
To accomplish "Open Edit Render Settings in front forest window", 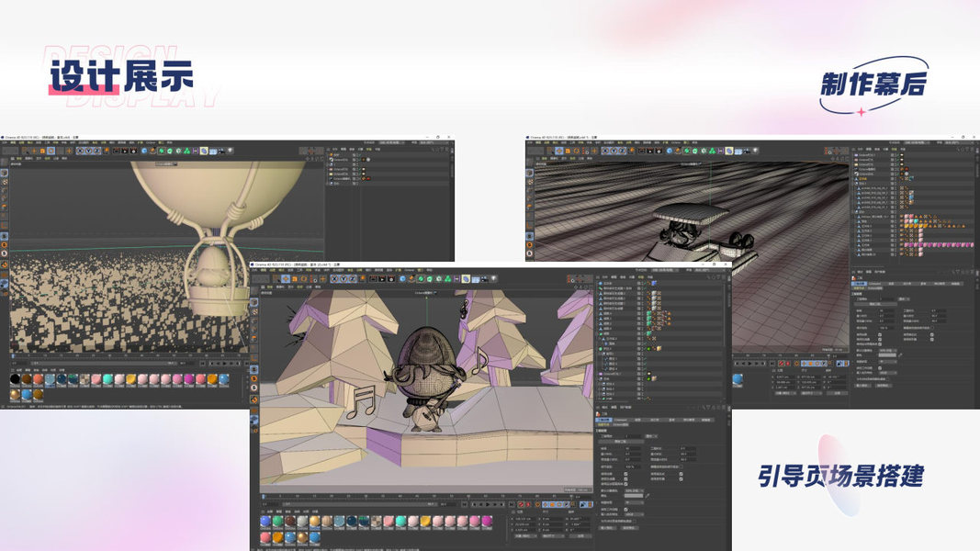I will point(391,278).
